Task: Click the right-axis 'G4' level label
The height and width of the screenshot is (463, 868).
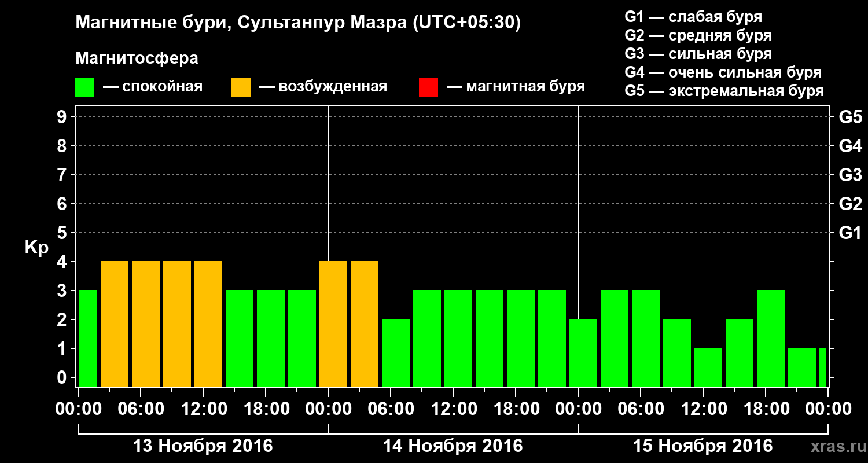Action: [x=851, y=146]
